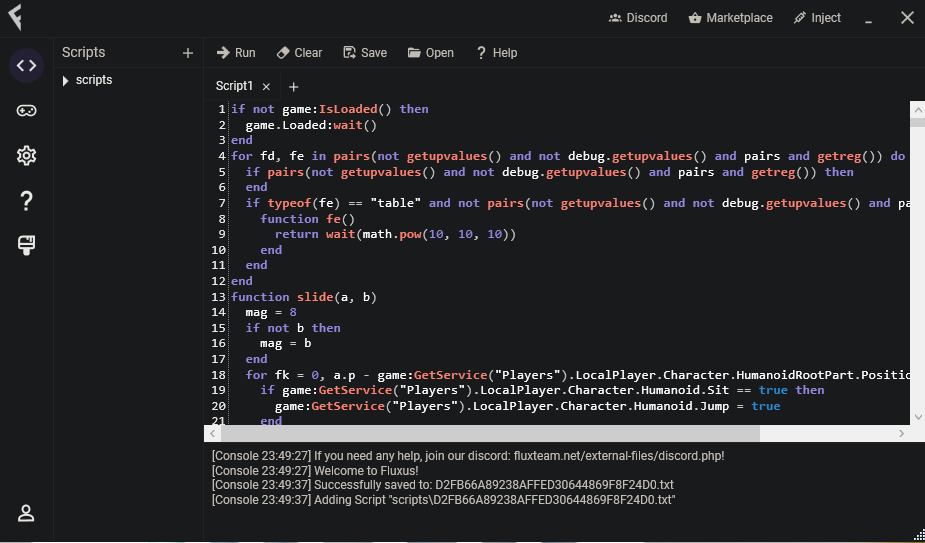Click the window resize grip corner
Screen dimensions: 925x543
[x=919, y=535]
